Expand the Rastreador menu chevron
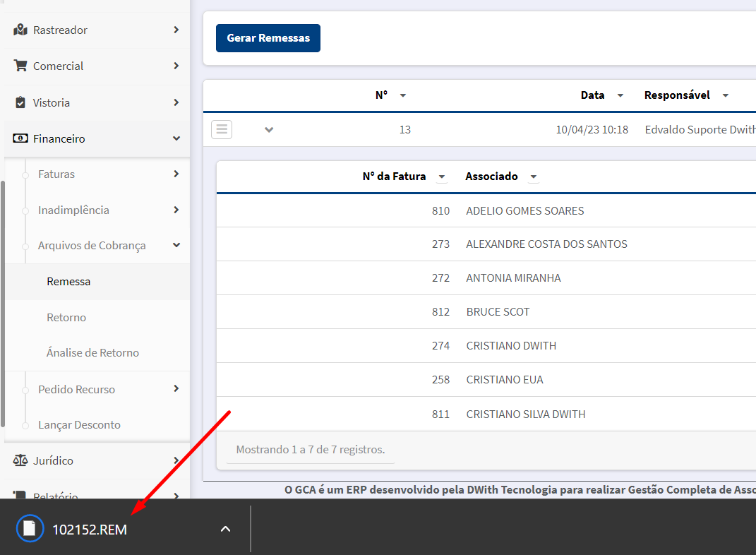The width and height of the screenshot is (756, 555). (x=176, y=30)
